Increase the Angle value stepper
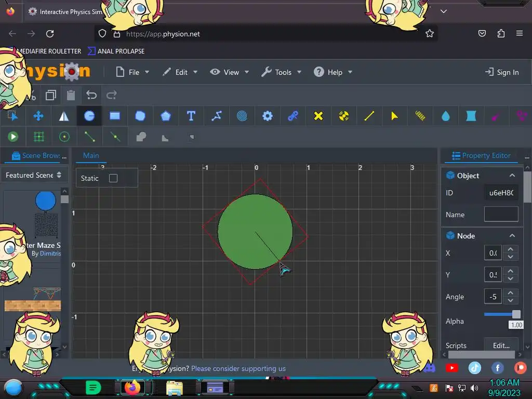This screenshot has width=532, height=399. (511, 292)
